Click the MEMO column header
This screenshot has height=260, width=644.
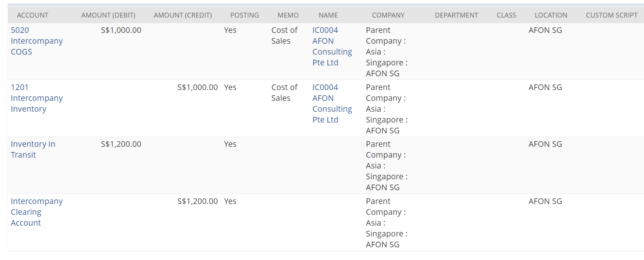pos(288,15)
